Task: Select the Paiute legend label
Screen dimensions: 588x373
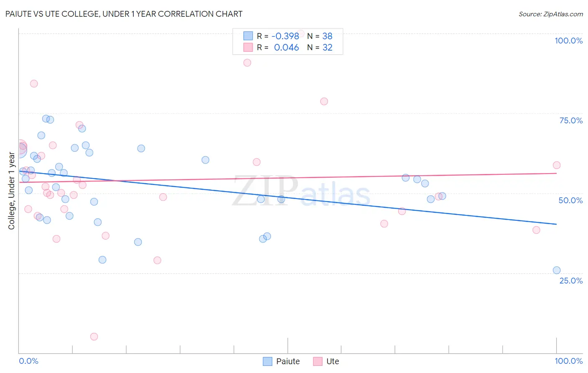Action: (x=288, y=361)
